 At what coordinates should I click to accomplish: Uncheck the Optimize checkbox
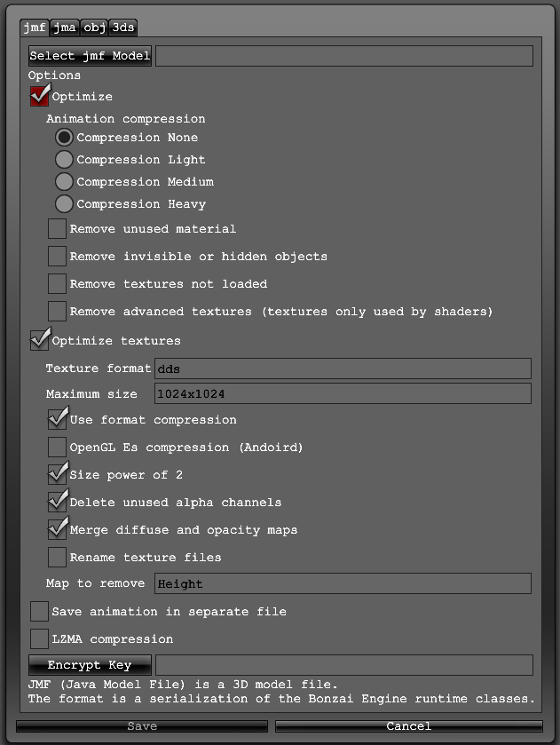40,96
